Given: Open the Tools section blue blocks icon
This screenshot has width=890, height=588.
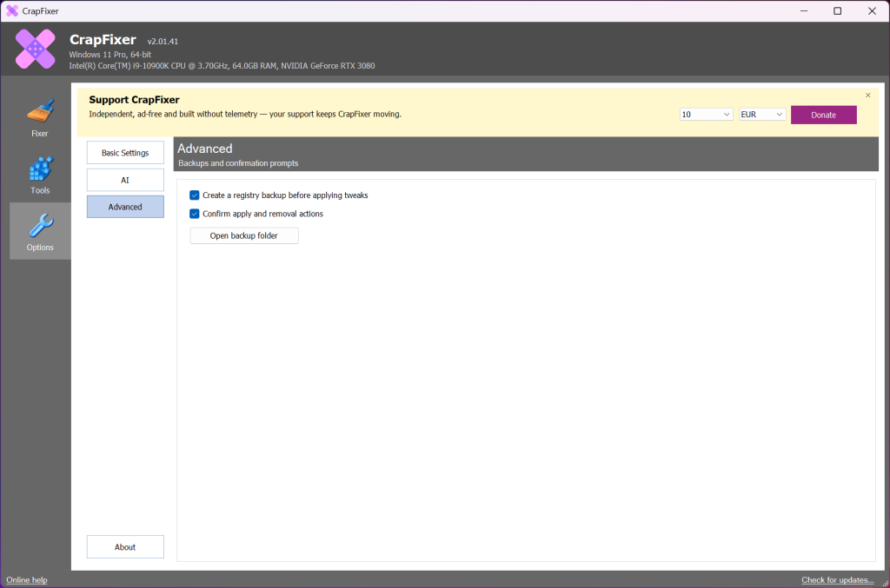Looking at the screenshot, I should (40, 168).
